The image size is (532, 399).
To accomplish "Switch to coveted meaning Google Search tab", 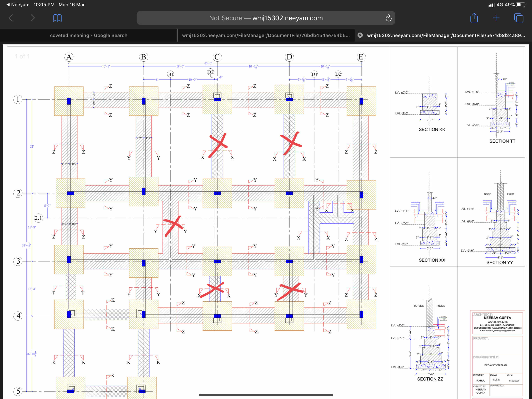I will tap(89, 35).
